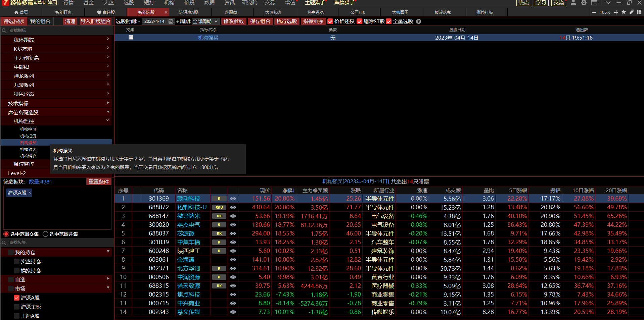
Task: Toggle watch eye for 联动科技
Action: [x=233, y=199]
